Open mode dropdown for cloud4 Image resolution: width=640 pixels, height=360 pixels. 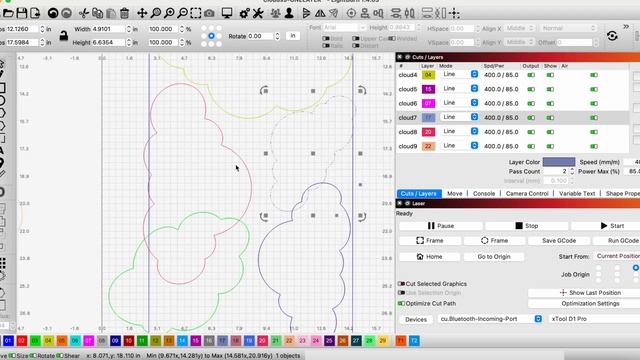click(474, 74)
